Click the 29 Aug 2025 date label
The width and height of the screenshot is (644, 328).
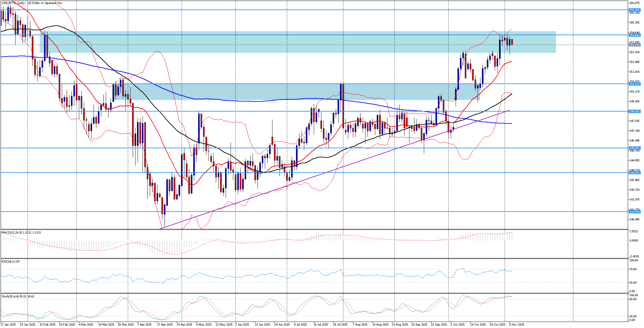point(400,325)
